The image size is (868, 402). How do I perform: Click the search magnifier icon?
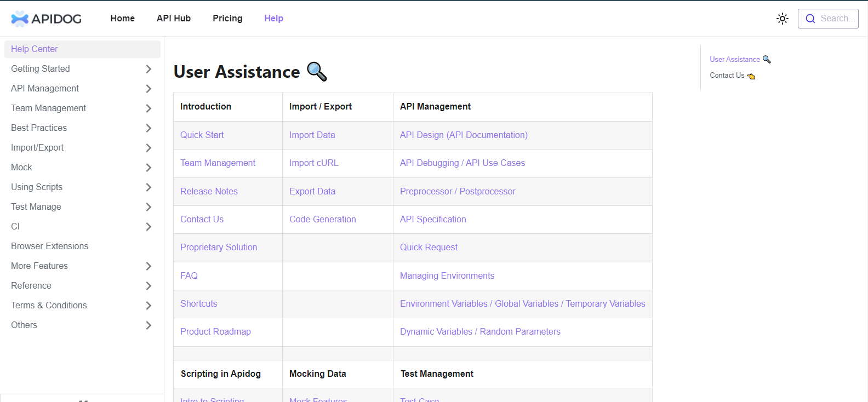point(810,19)
